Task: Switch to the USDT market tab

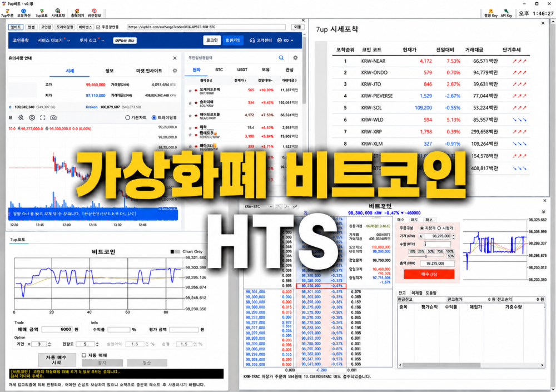Action: pyautogui.click(x=242, y=70)
